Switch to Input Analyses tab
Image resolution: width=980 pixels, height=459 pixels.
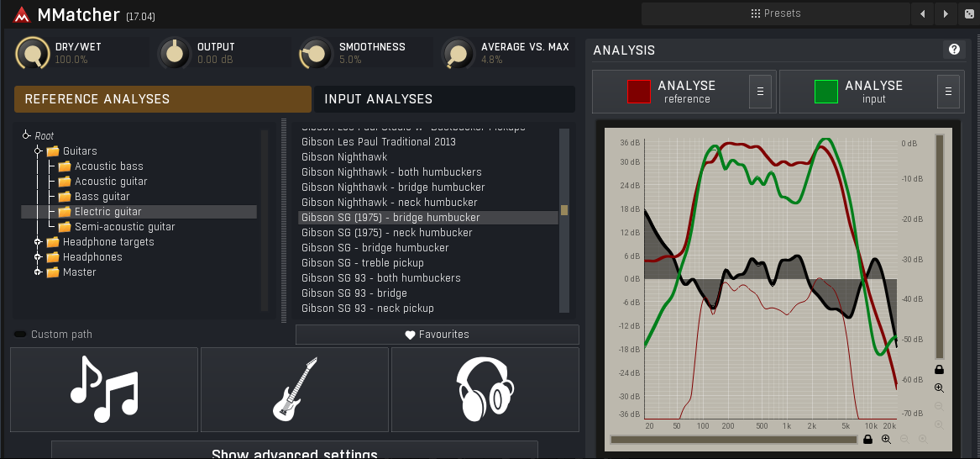(x=444, y=99)
